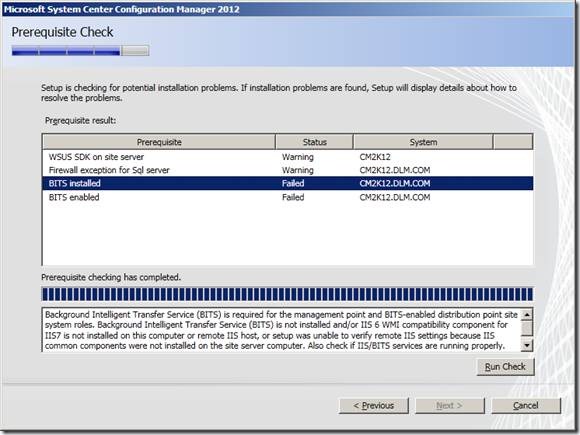Click the 'Prerequisite Check' page heading
This screenshot has height=435, width=580.
click(x=62, y=32)
